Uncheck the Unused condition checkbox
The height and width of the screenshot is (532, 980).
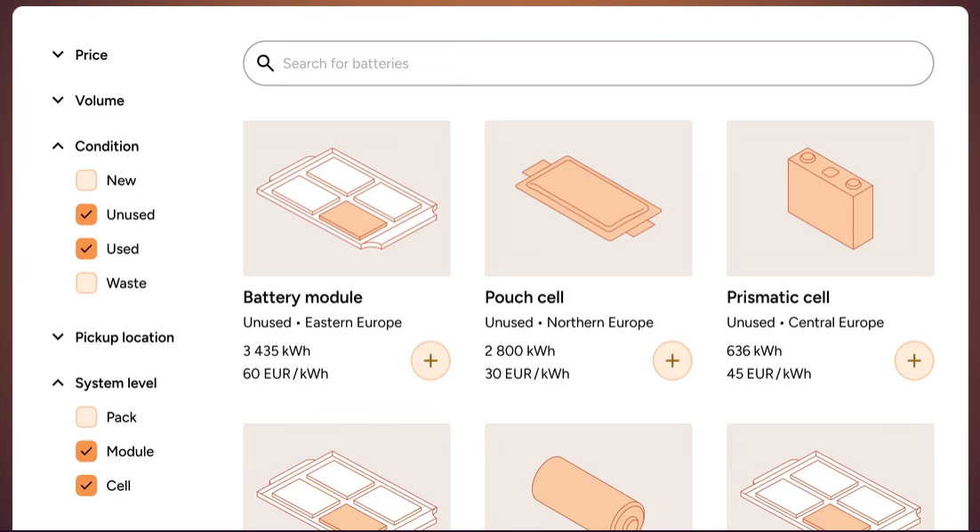click(86, 214)
